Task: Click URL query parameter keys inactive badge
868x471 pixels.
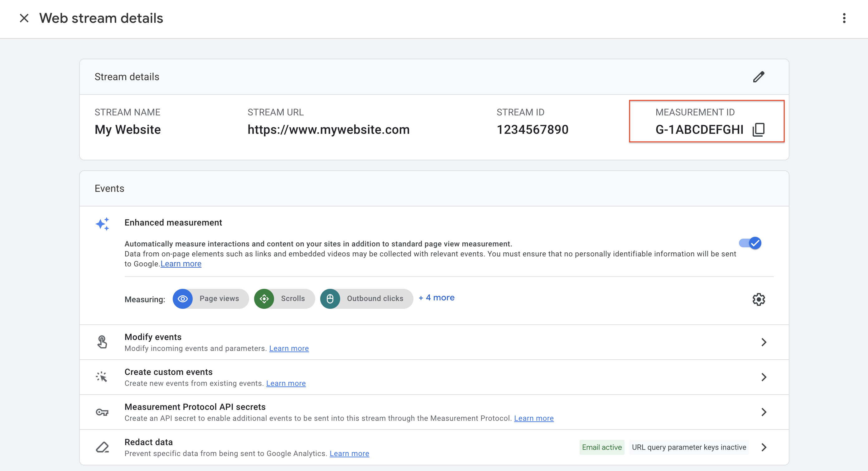Action: (x=689, y=447)
